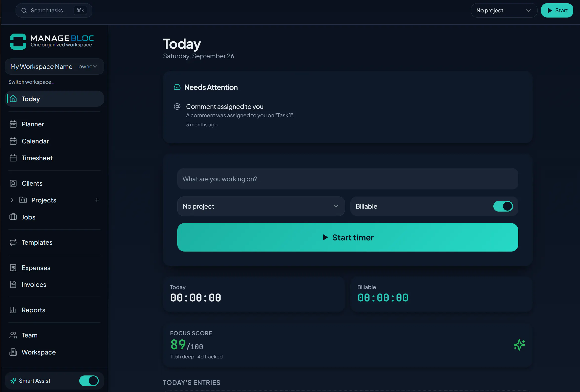Click the Expenses receipt icon
The width and height of the screenshot is (580, 392).
[13, 268]
